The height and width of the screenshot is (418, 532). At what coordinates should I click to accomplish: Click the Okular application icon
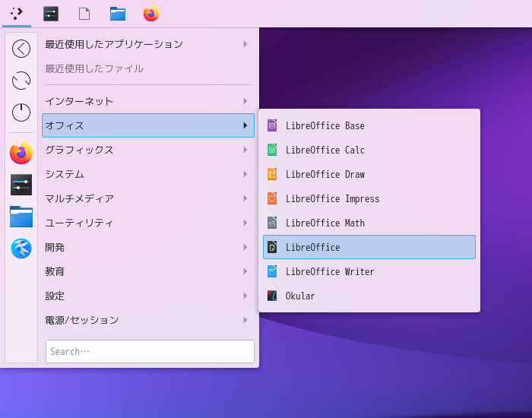click(x=272, y=296)
